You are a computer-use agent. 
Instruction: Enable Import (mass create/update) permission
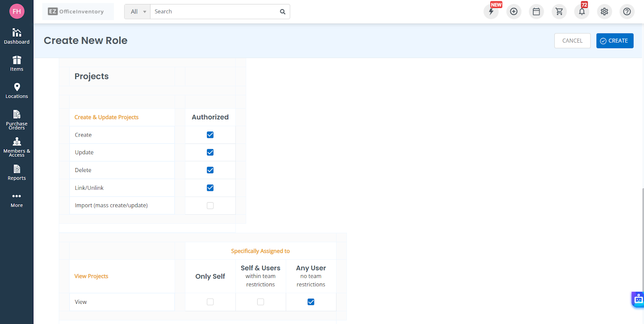coord(210,205)
